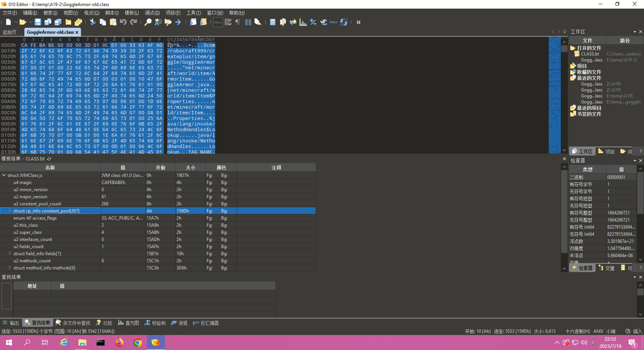644x350 pixels.
Task: Open the base converter 10/16 icon
Action: 344,22
